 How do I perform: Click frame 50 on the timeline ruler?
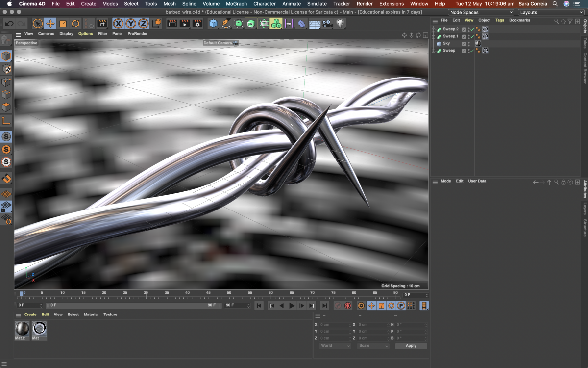[229, 296]
